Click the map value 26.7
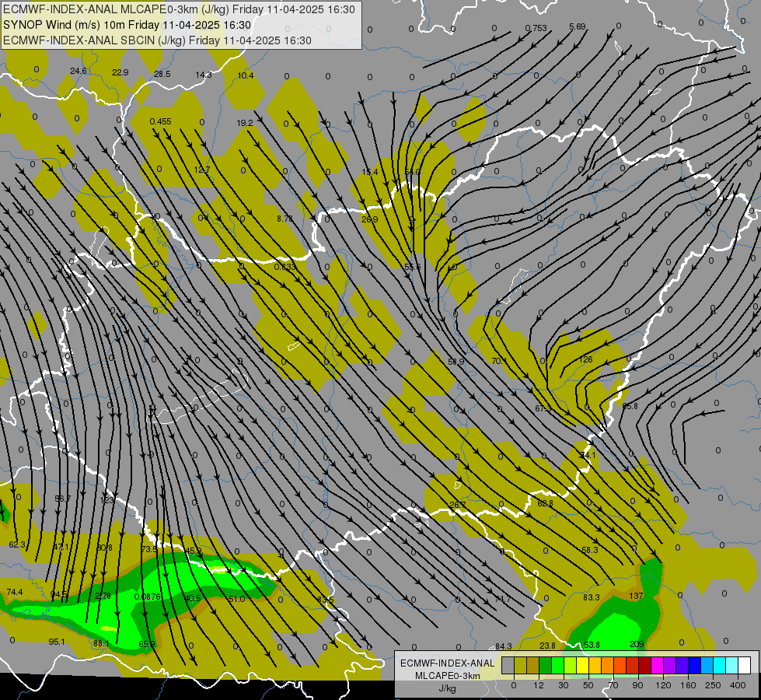Viewport: 761px width, 700px height. pyautogui.click(x=457, y=505)
